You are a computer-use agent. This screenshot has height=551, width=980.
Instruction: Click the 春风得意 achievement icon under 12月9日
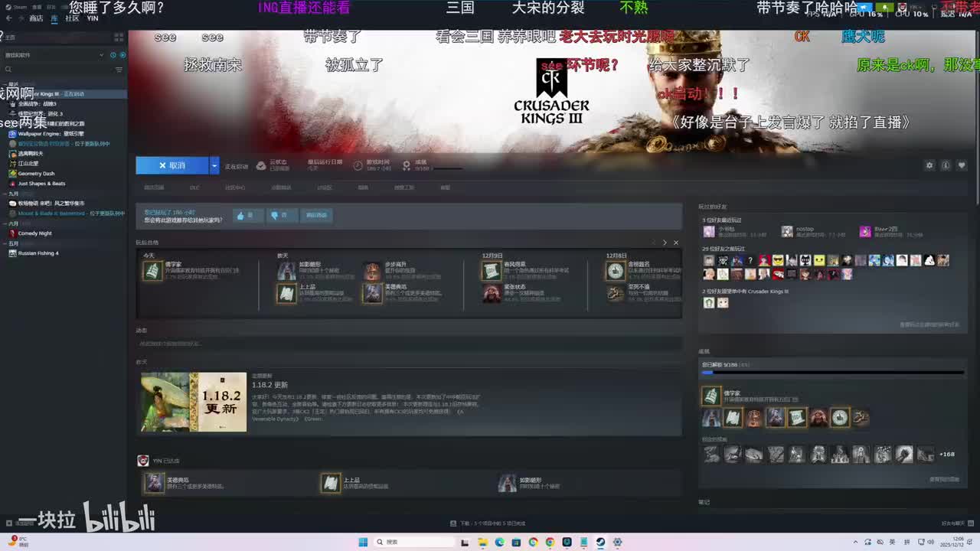point(492,271)
